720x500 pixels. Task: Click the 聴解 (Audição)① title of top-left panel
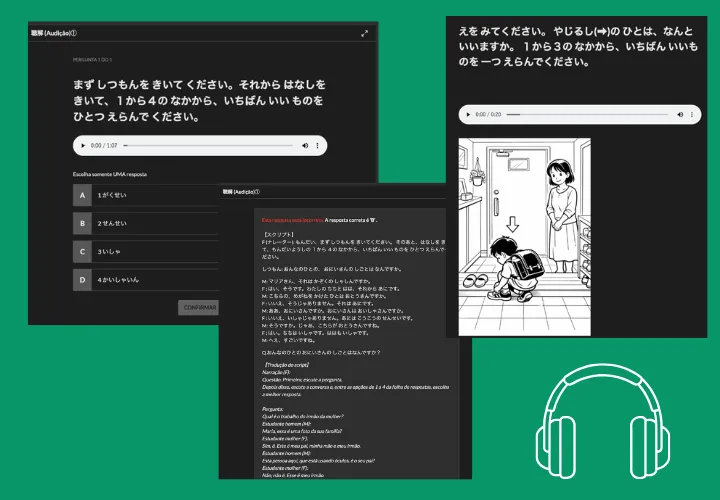tap(54, 33)
